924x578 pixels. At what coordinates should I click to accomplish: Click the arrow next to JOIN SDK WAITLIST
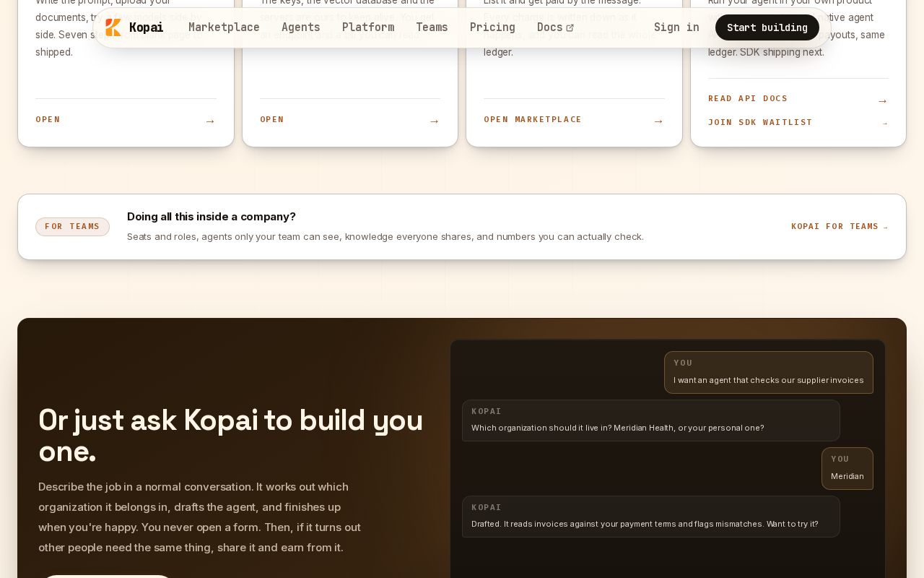click(885, 124)
